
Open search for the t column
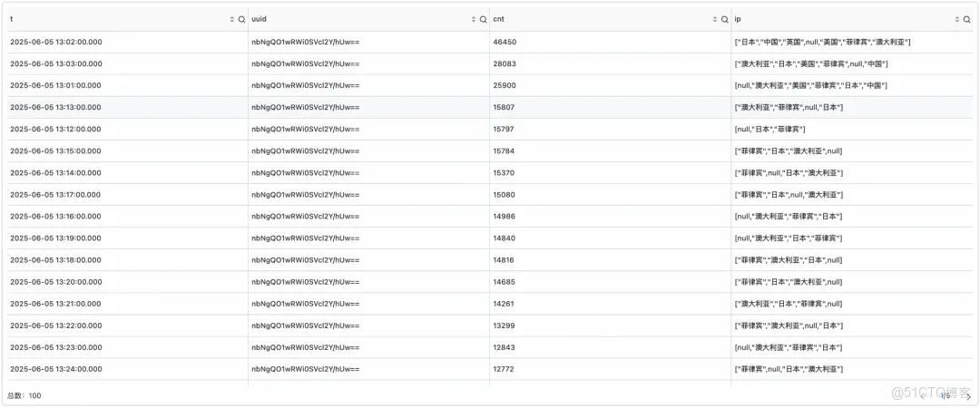241,19
